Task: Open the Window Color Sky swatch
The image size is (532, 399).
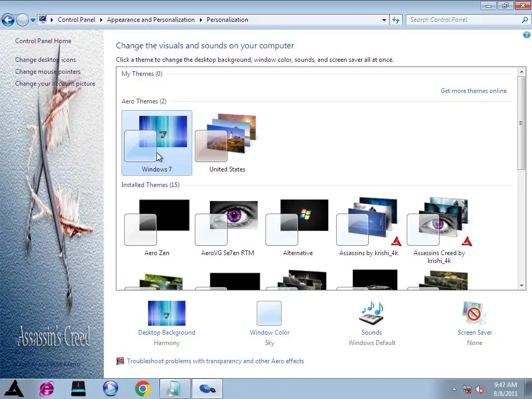Action: click(x=269, y=313)
